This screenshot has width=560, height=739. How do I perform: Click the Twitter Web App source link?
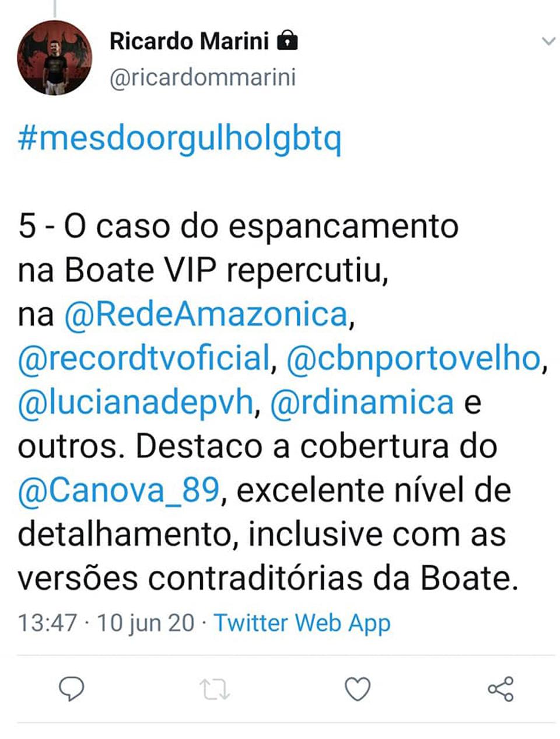point(302,623)
